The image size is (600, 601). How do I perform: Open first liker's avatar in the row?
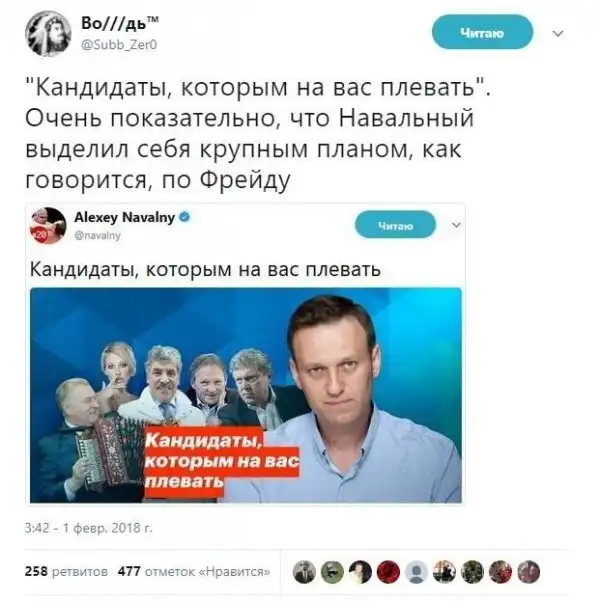304,572
